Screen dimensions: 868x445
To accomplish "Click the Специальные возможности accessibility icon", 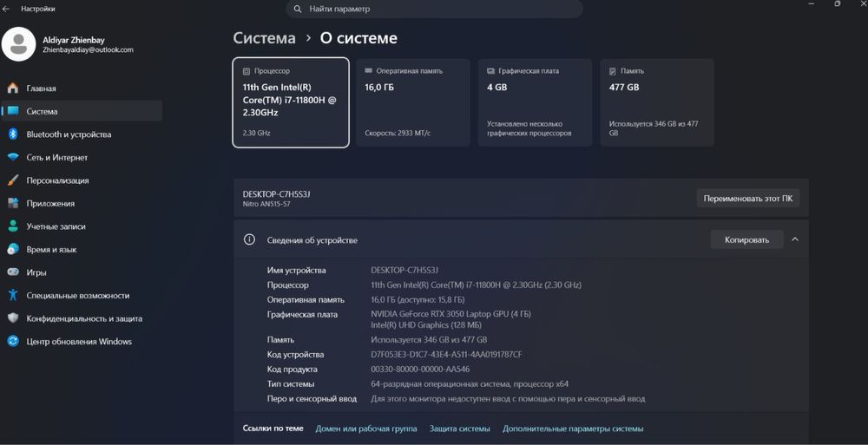I will click(x=13, y=296).
